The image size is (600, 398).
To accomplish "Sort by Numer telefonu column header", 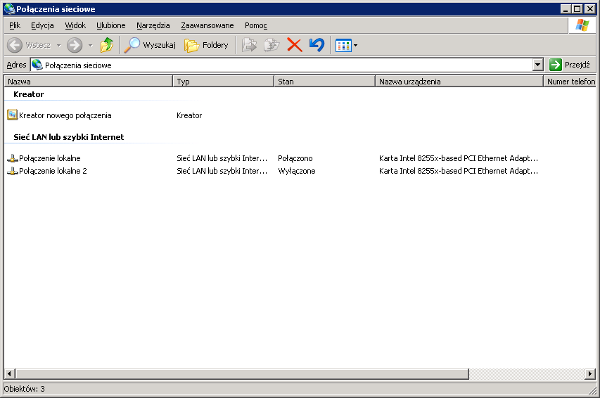I will pos(570,82).
